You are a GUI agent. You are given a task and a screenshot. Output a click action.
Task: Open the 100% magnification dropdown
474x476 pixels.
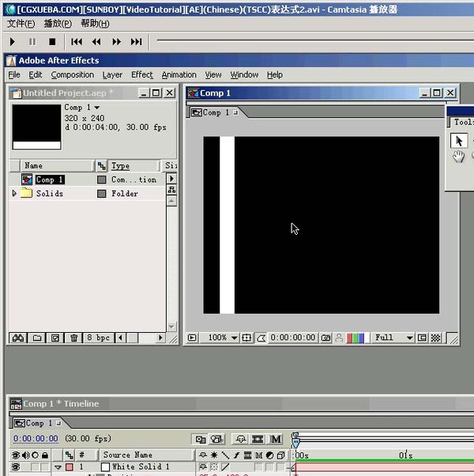[x=221, y=338]
